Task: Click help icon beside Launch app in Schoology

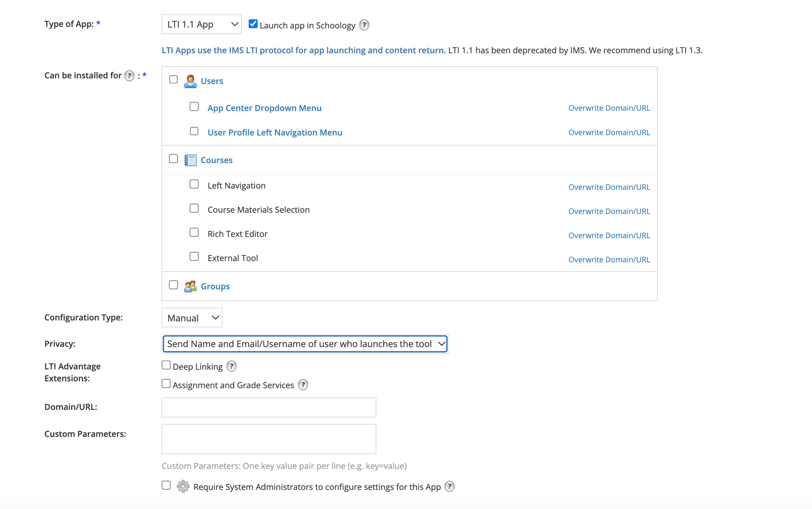Action: point(364,25)
